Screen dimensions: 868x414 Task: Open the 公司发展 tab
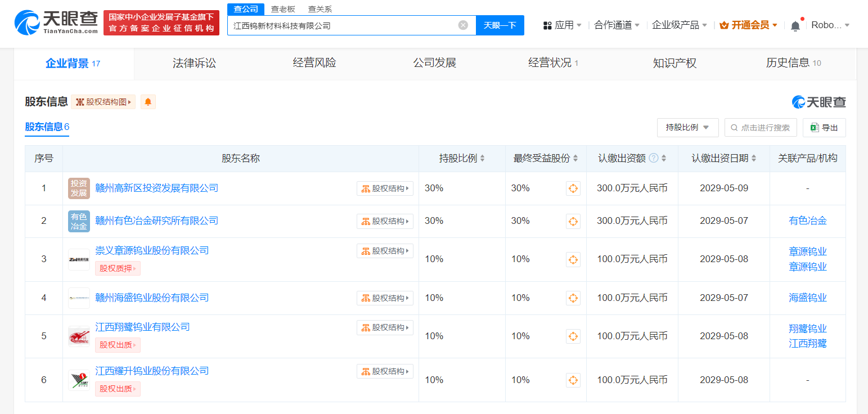(x=434, y=63)
